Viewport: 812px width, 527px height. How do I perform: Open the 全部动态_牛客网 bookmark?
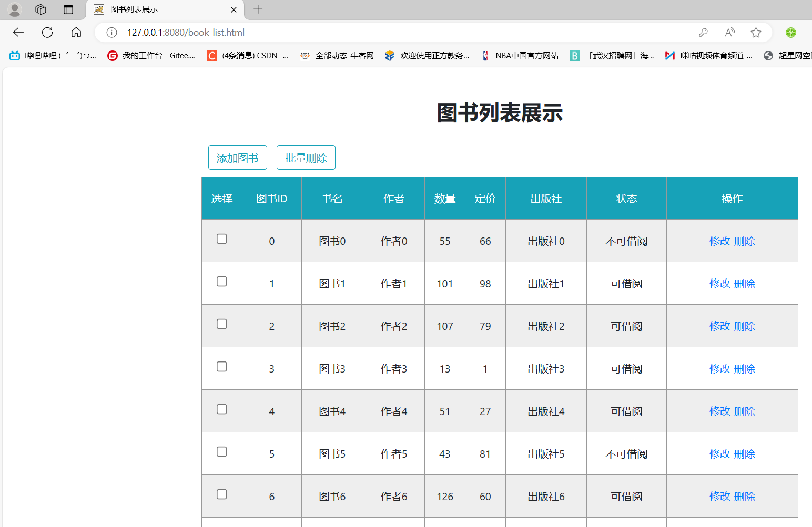[x=337, y=56]
